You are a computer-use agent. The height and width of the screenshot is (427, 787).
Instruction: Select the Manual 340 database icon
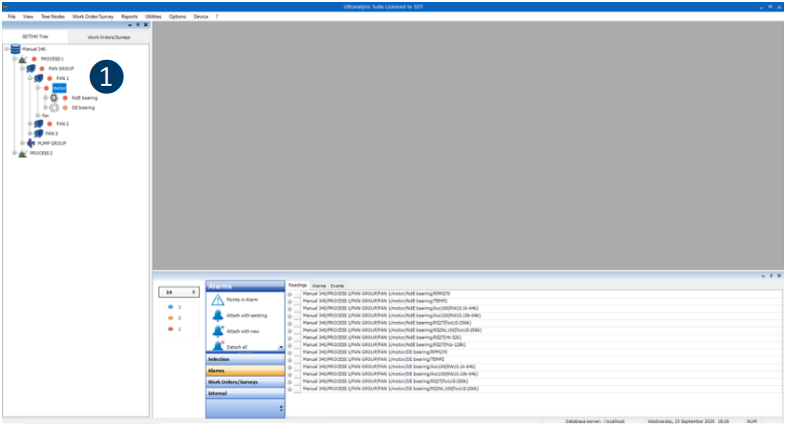point(15,49)
